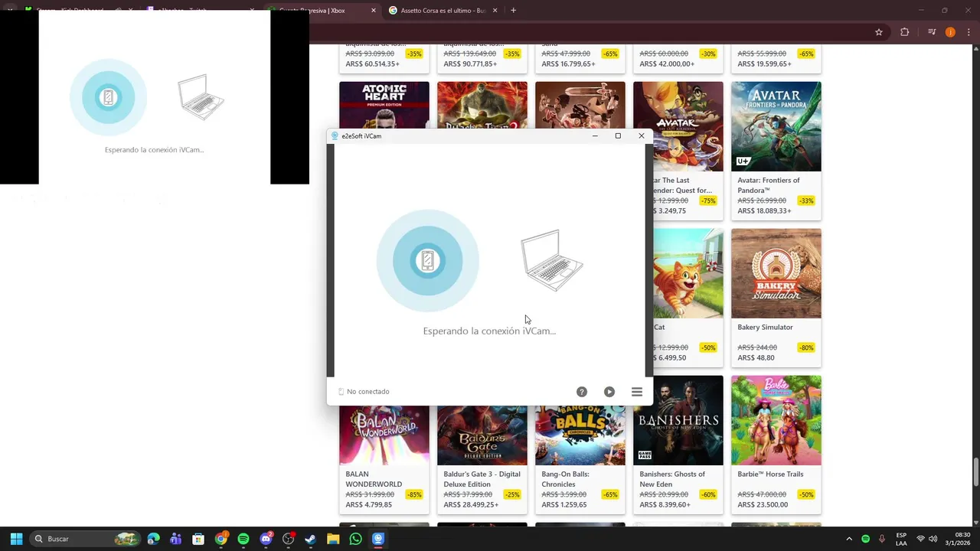Open Google Chrome from taskbar
The image size is (980, 551).
point(221,539)
